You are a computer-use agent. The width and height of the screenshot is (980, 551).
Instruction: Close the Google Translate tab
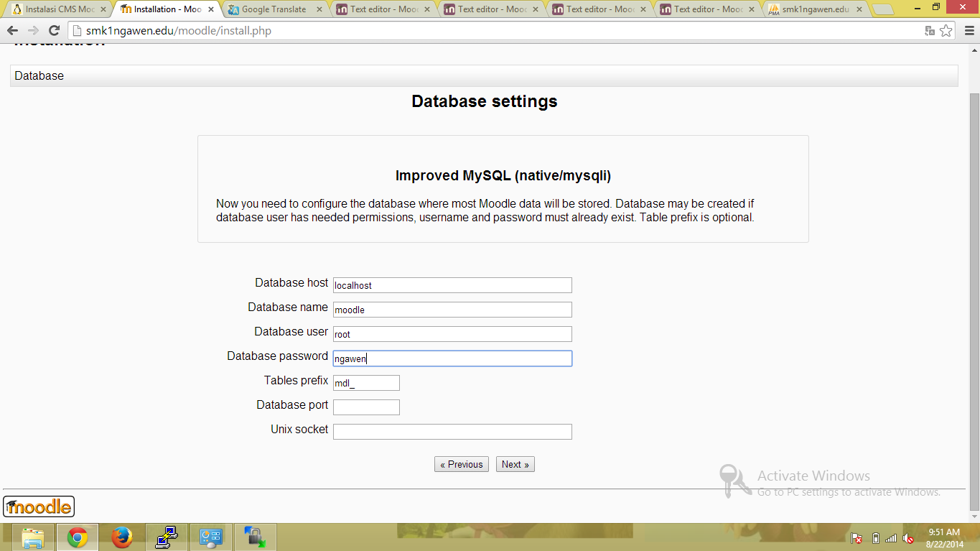point(319,9)
